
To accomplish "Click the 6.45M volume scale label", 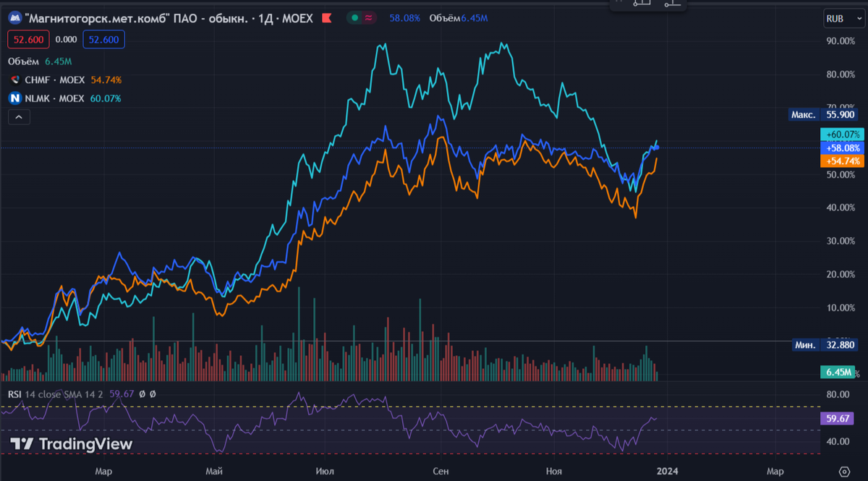I will tap(838, 372).
